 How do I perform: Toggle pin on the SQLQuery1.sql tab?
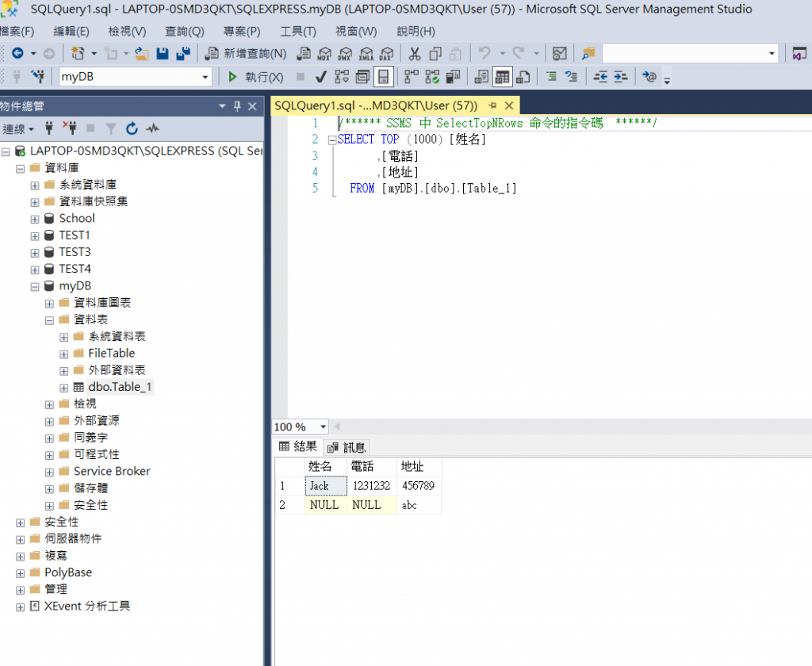[492, 105]
